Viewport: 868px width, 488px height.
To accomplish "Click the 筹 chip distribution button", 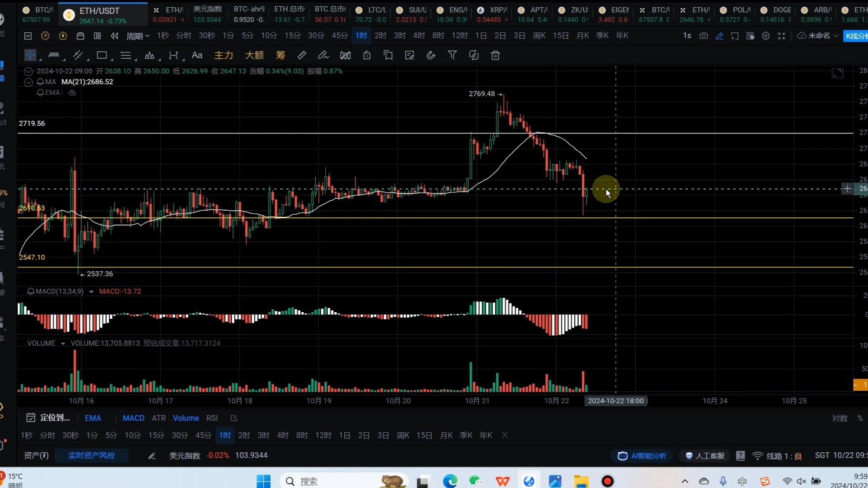I will coord(280,55).
